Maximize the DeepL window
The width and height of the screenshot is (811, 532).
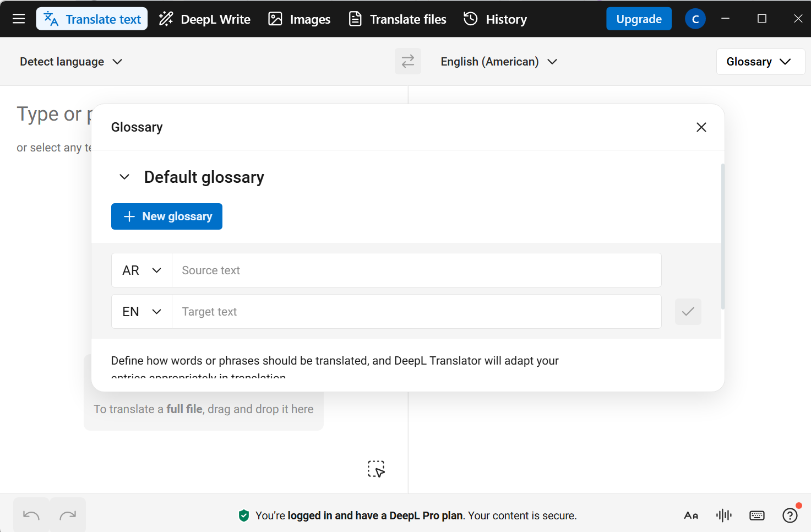pyautogui.click(x=762, y=19)
